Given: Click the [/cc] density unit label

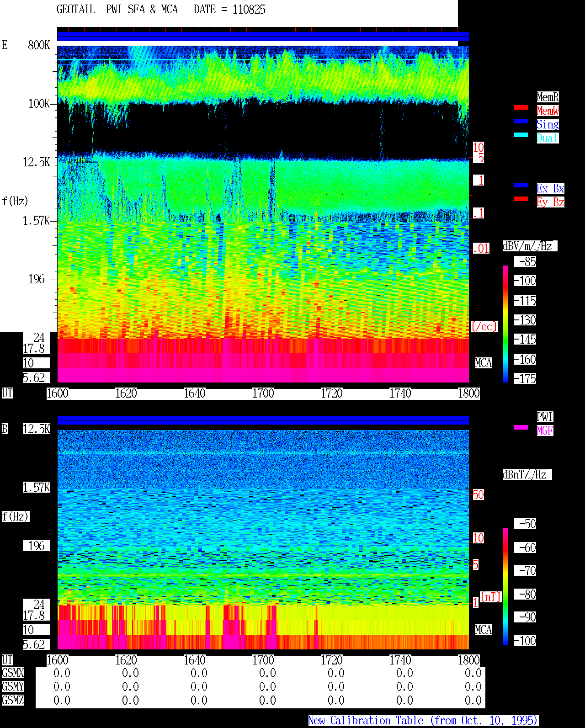Looking at the screenshot, I should click(x=484, y=326).
